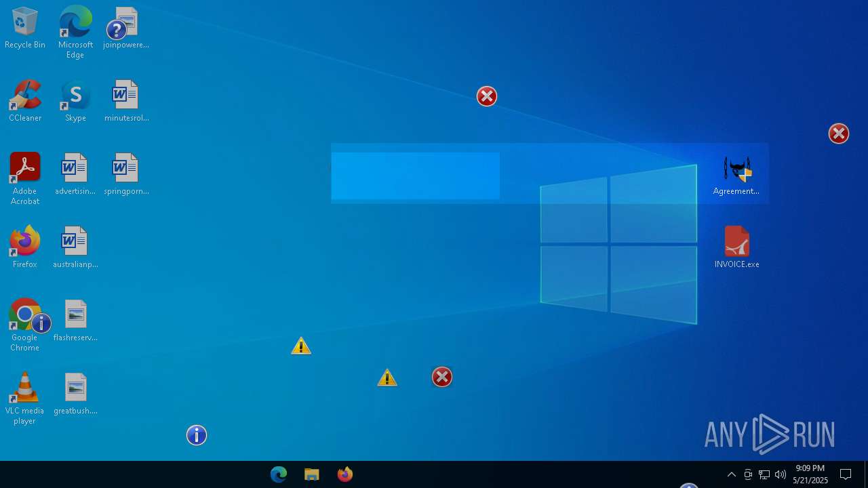
Task: Select the springporn... Word document
Action: 126,175
